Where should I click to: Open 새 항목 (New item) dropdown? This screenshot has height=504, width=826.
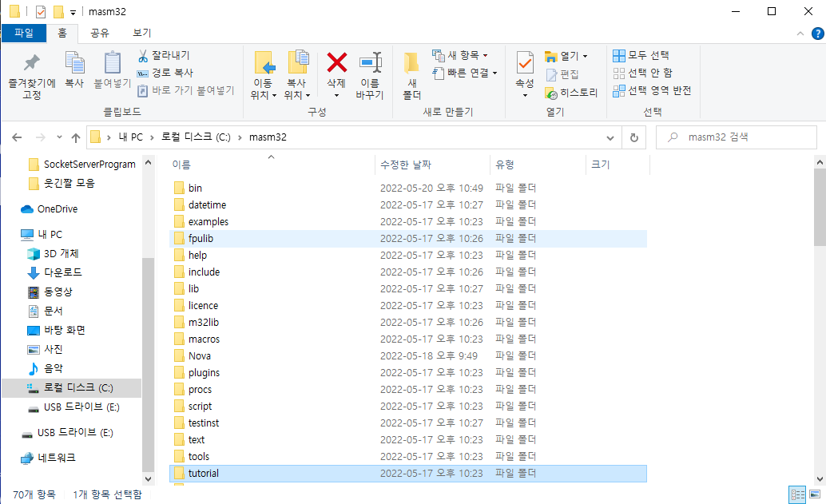click(x=460, y=55)
